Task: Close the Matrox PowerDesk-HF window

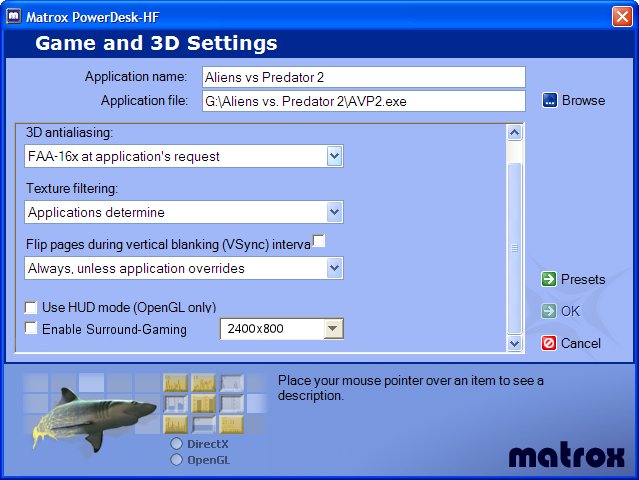Action: tap(622, 17)
